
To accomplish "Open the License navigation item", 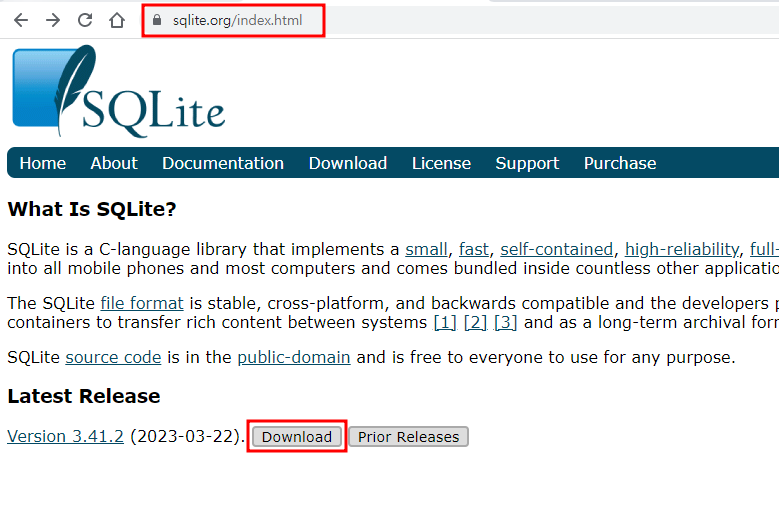I will [441, 163].
